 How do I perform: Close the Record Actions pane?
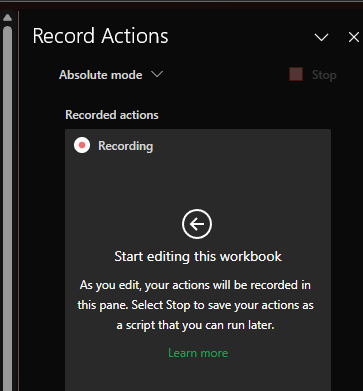click(354, 37)
